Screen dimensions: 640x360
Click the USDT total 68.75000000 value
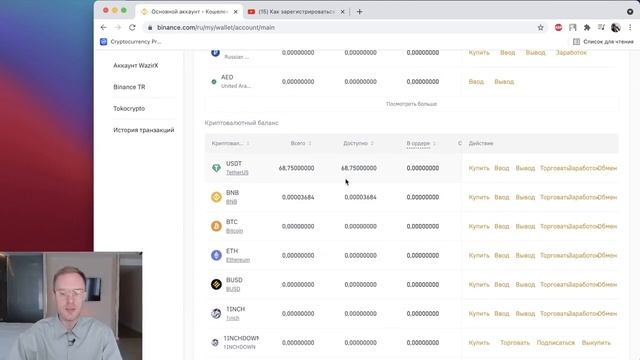click(296, 168)
